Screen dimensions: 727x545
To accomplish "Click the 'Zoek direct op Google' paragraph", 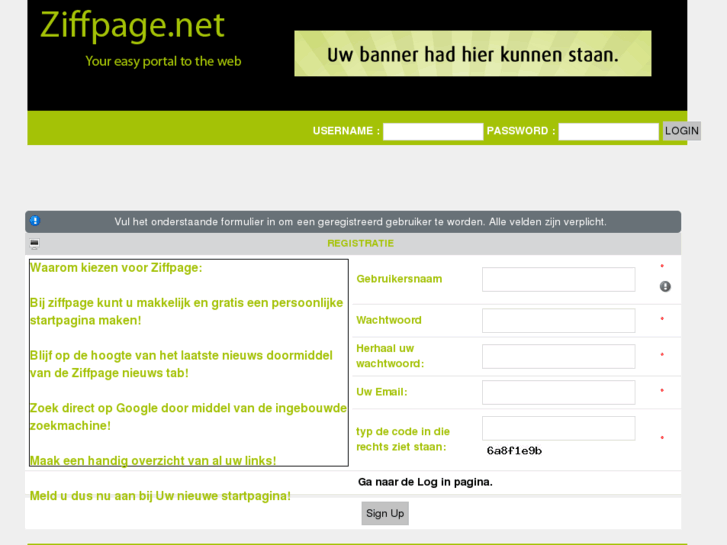I will click(188, 417).
